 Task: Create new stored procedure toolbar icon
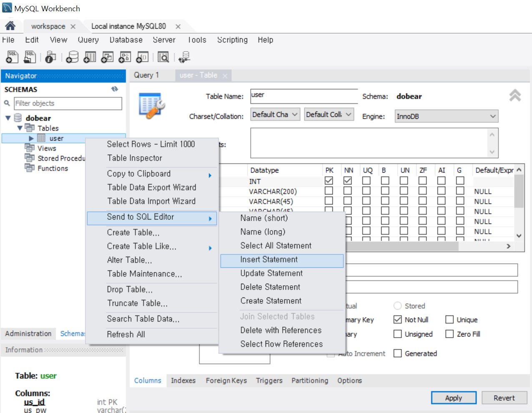pyautogui.click(x=125, y=57)
